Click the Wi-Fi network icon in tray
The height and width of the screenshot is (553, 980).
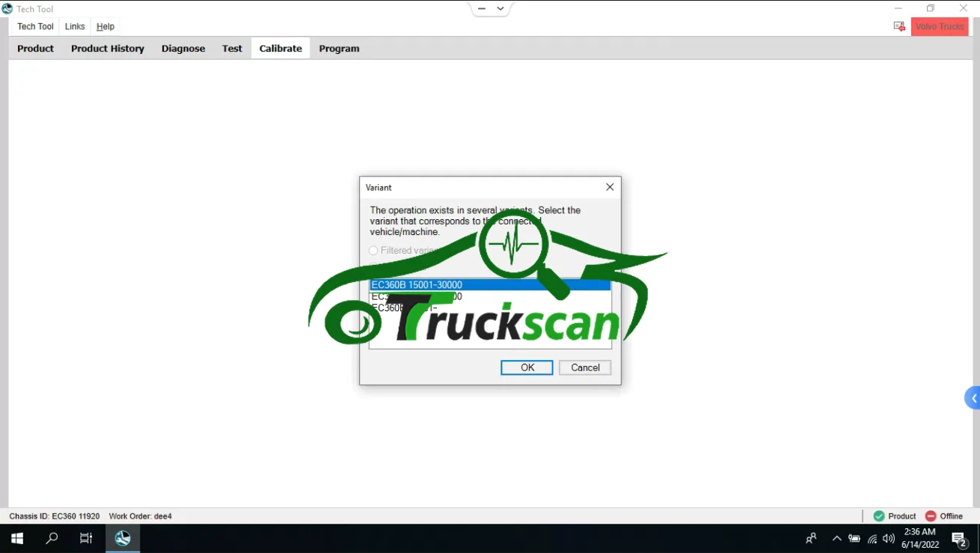pyautogui.click(x=872, y=538)
